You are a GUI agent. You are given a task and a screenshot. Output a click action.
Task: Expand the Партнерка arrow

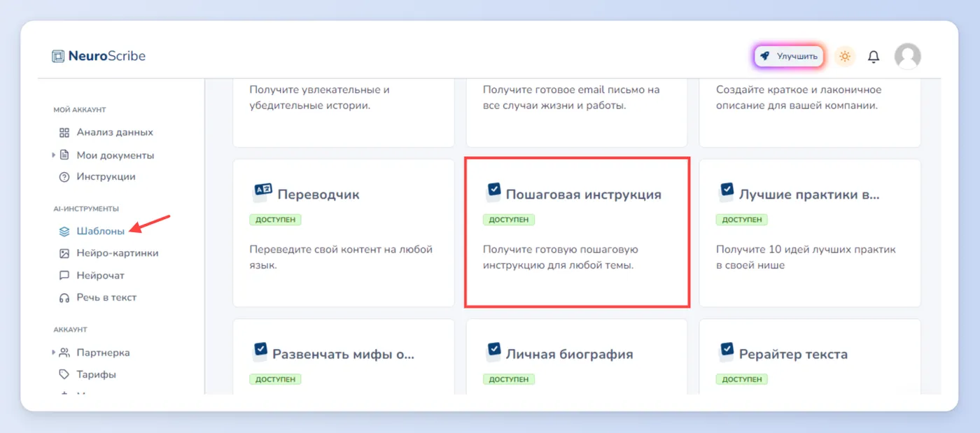click(x=54, y=353)
